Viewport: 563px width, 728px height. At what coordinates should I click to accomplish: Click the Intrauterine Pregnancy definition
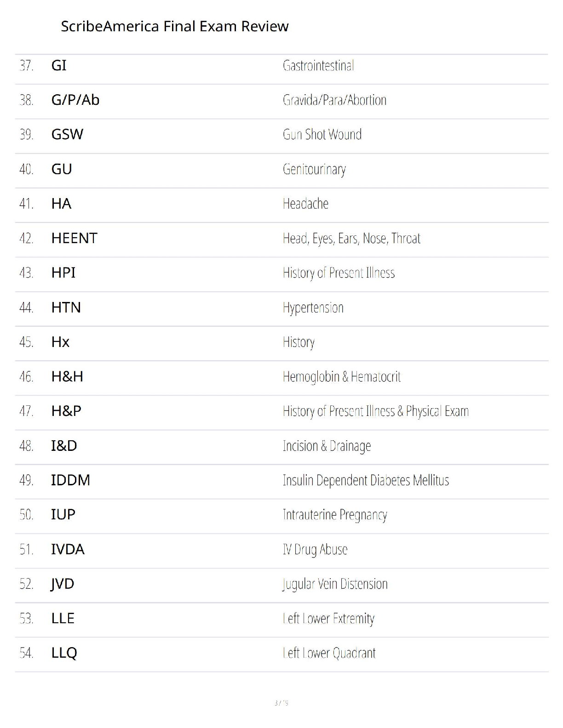335,515
